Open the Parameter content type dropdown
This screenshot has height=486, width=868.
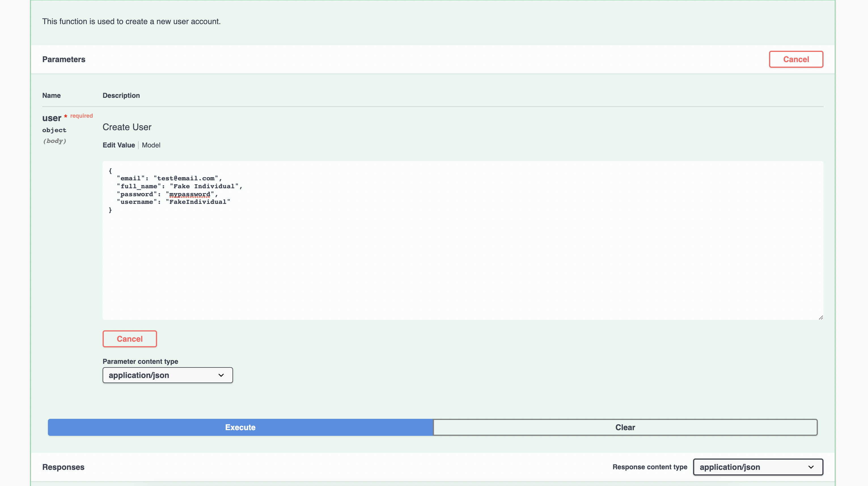pyautogui.click(x=168, y=375)
